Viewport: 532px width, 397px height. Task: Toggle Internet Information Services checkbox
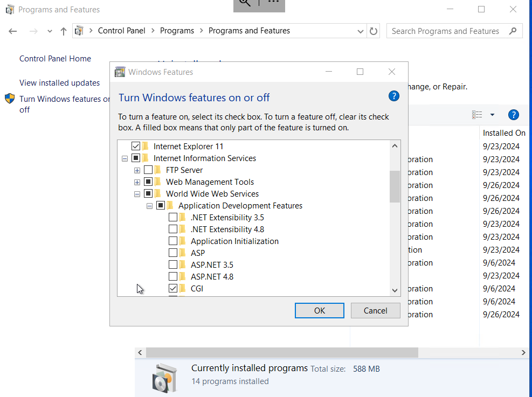pos(136,158)
